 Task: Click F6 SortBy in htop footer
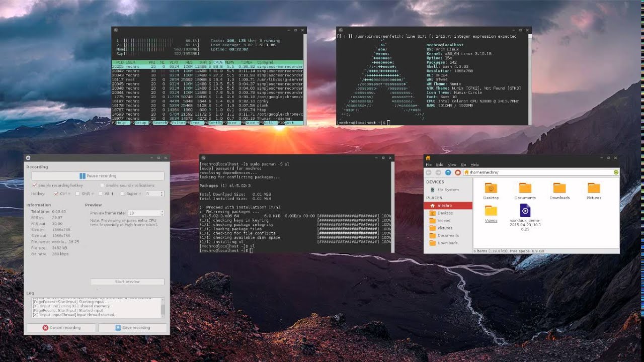(x=214, y=123)
